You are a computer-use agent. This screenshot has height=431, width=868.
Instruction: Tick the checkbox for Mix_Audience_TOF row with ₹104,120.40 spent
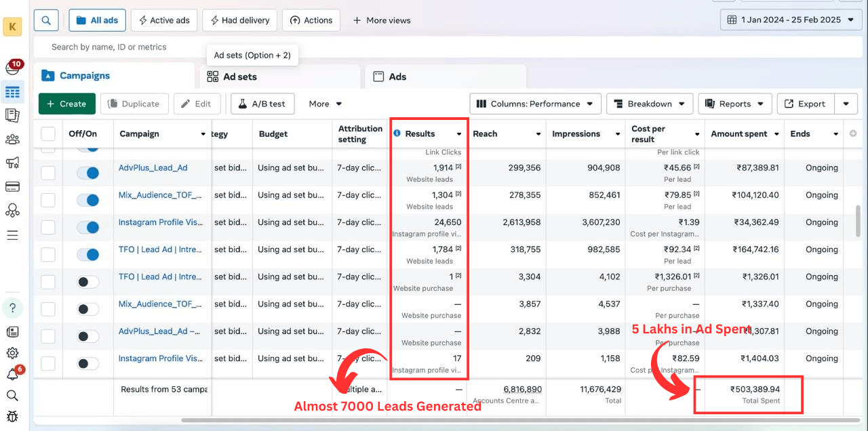point(48,200)
